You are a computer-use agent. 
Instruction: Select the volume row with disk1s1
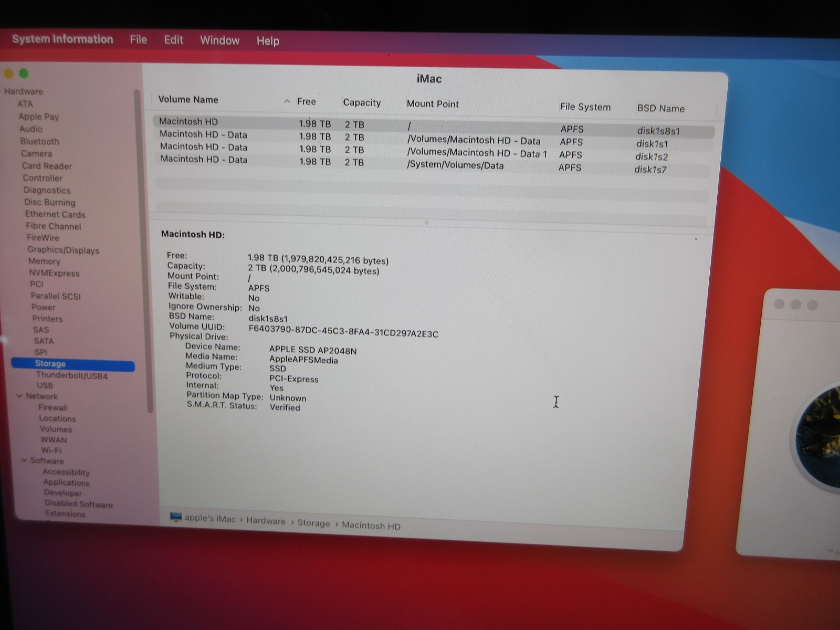tap(434, 139)
